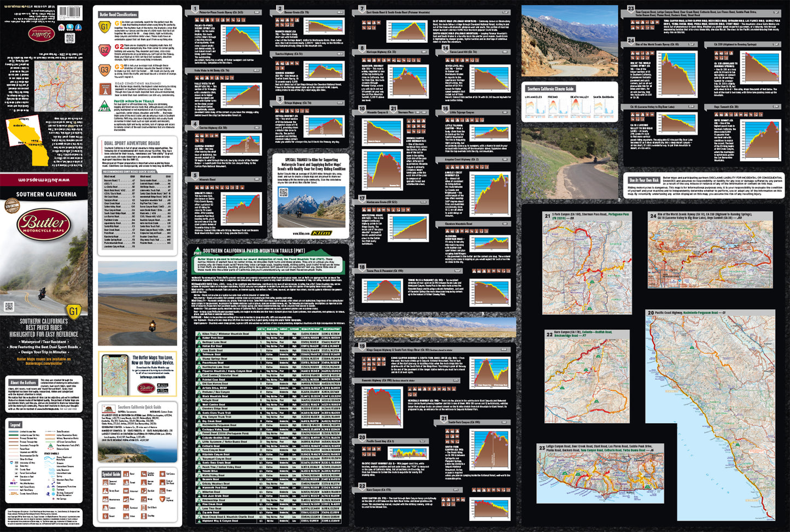The image size is (790, 532).
Task: Click the QR code in the Klim thanks box
Action: click(283, 192)
